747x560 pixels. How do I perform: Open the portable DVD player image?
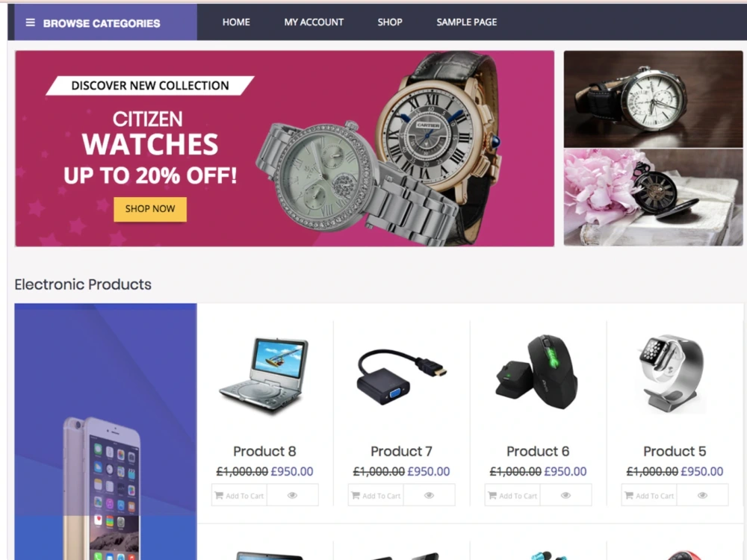265,374
